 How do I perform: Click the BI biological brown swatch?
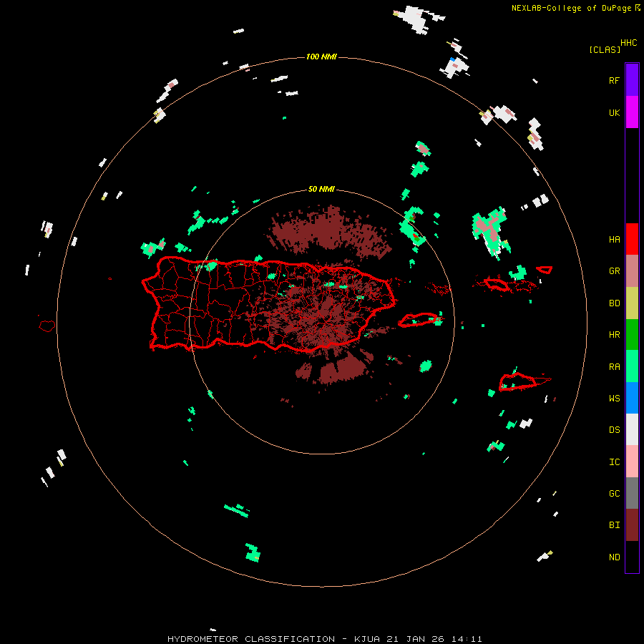point(632,525)
